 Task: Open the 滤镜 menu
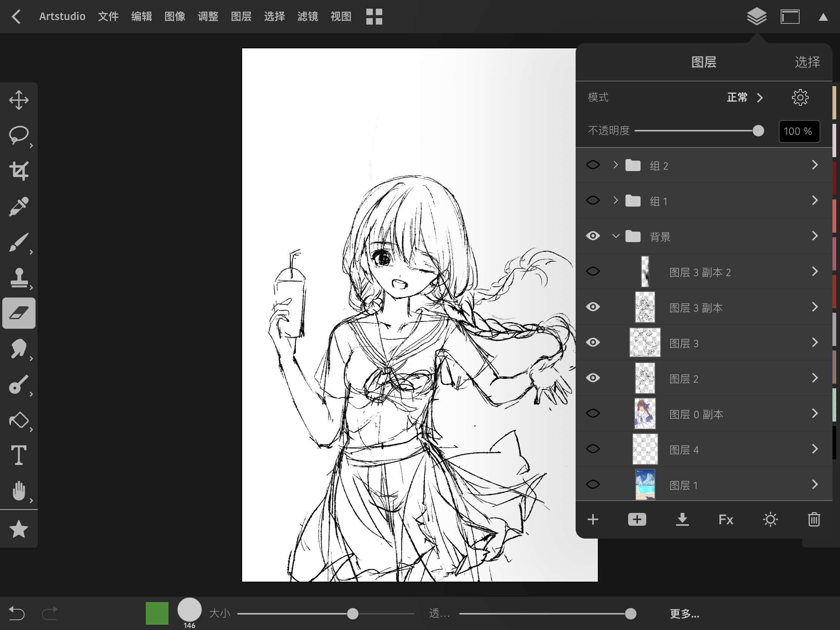click(x=307, y=16)
